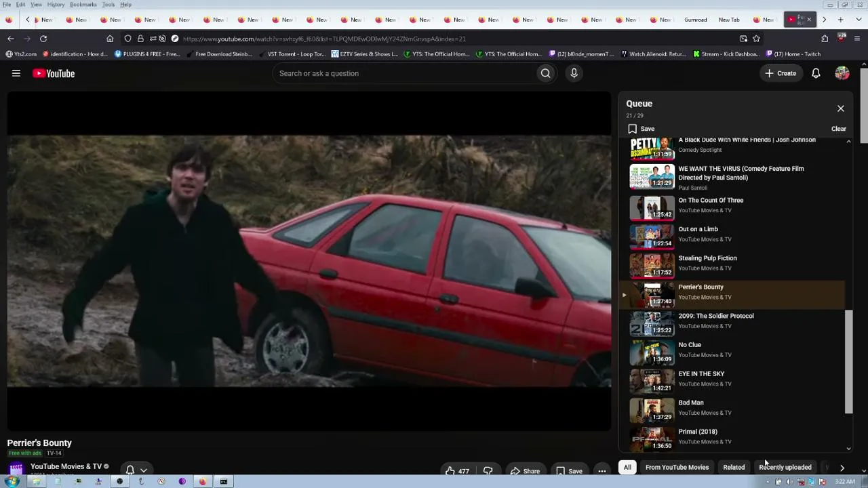Show more filter chips with right arrow
This screenshot has width=868, height=488.
(842, 467)
